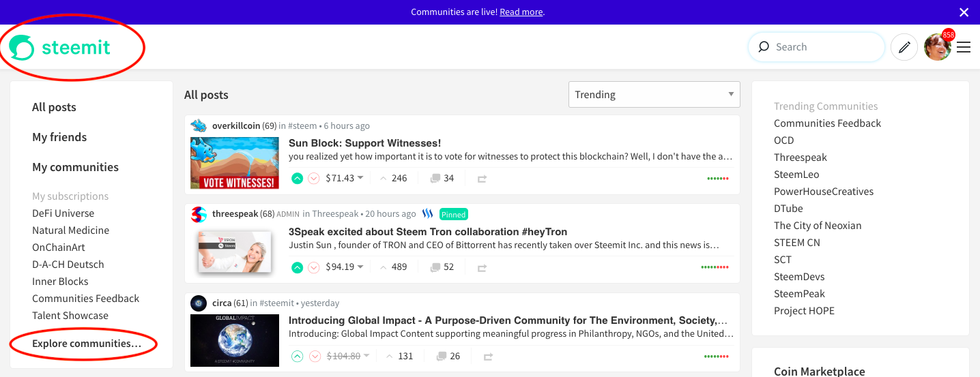Open the hamburger main menu
The image size is (980, 377).
point(964,47)
